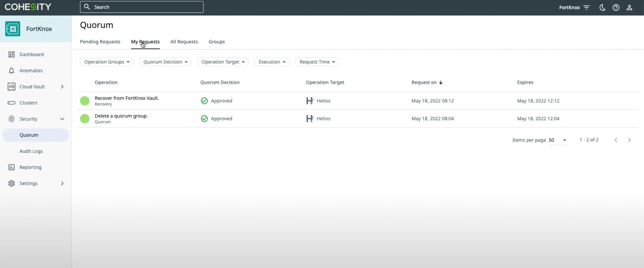Open the Execution filter dropdown
644x268 pixels.
[272, 62]
